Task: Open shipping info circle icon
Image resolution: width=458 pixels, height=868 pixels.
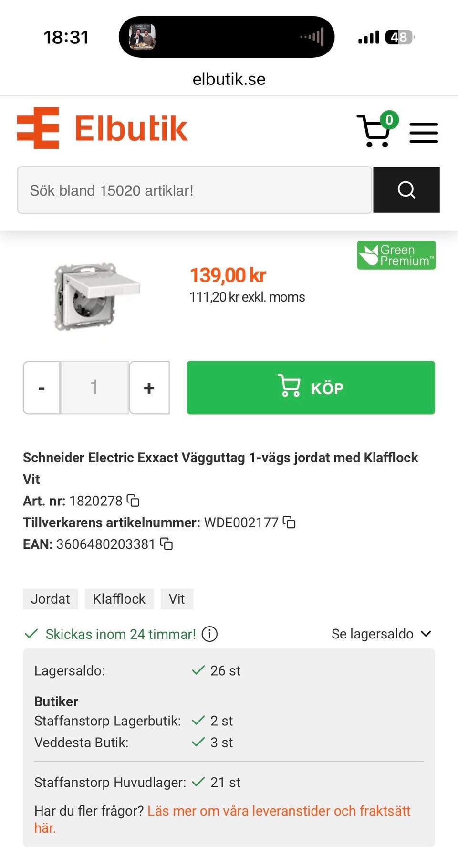Action: tap(209, 634)
